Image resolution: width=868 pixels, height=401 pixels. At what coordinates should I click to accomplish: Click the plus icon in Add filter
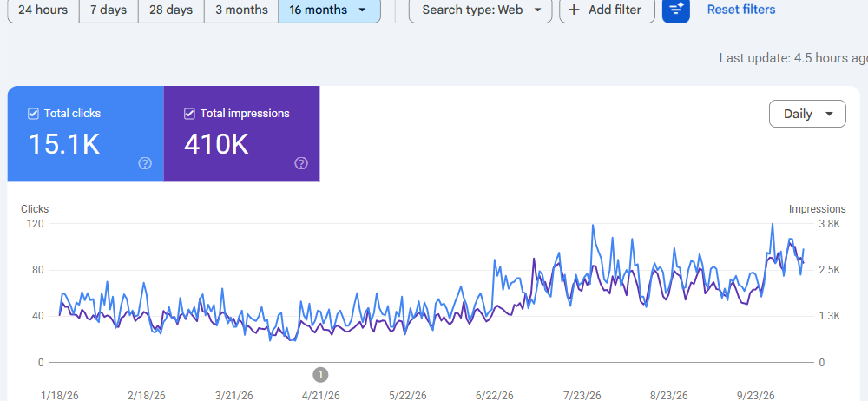tap(574, 10)
